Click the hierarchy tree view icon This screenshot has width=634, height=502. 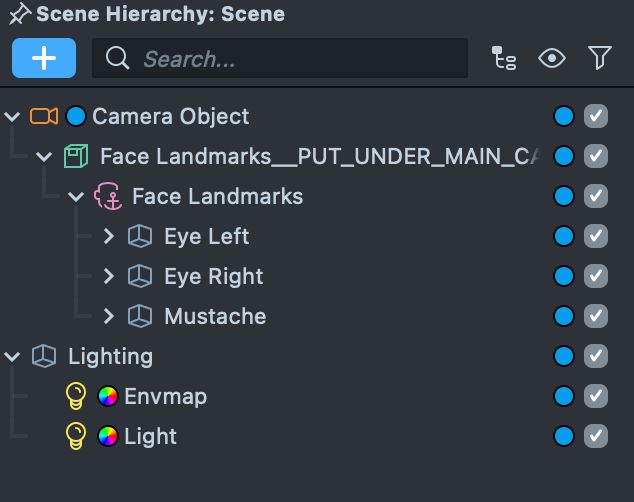point(504,58)
